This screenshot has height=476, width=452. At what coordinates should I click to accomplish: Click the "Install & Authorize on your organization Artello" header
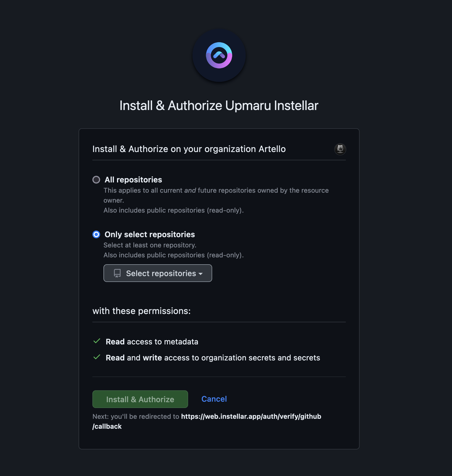click(x=189, y=149)
